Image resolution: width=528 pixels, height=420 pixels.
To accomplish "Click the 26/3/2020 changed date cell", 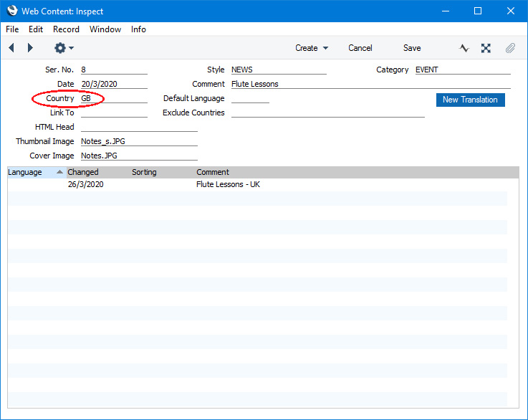I will [x=85, y=185].
